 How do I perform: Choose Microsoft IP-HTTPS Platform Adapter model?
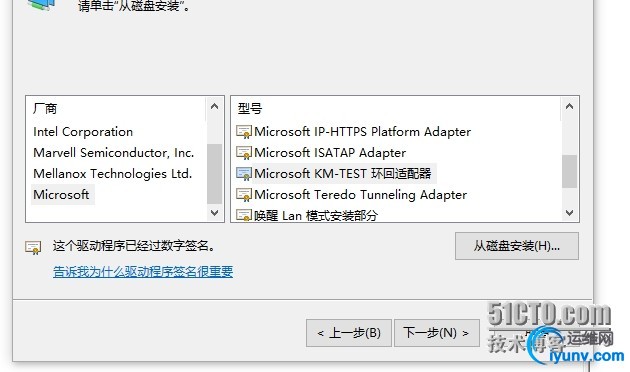click(x=362, y=132)
